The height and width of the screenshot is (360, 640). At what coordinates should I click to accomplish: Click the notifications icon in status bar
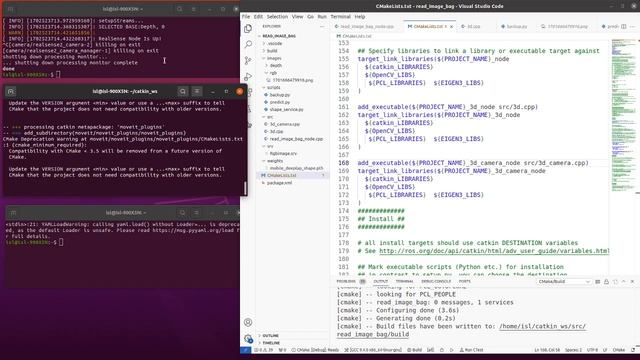click(633, 350)
